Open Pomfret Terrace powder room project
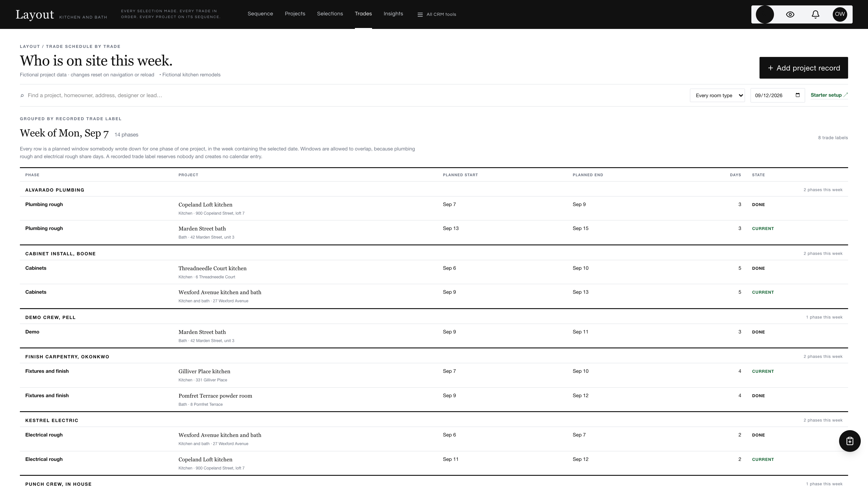Screen dimensions: 868x488 [215, 396]
